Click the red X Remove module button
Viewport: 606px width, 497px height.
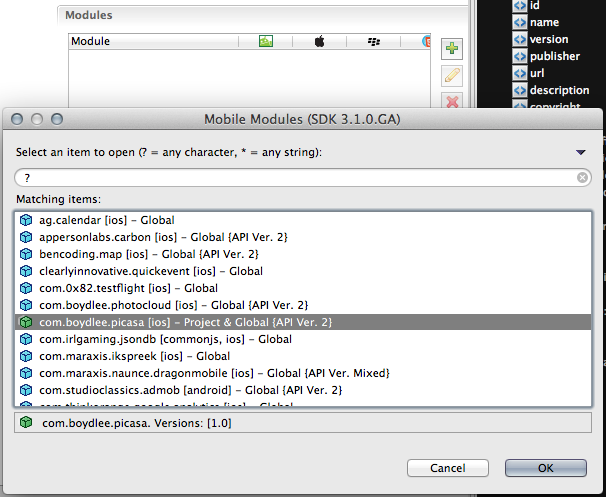(452, 101)
